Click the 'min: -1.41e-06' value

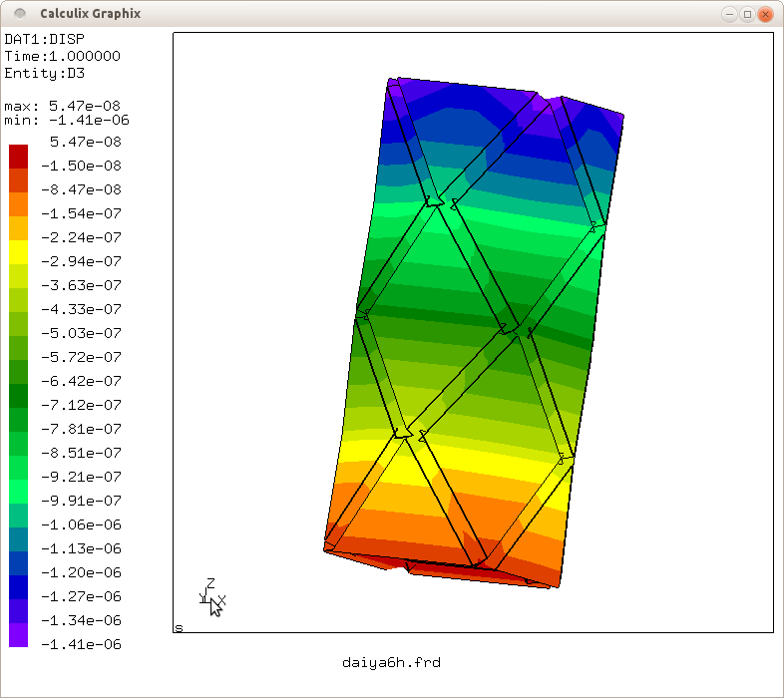[67, 120]
